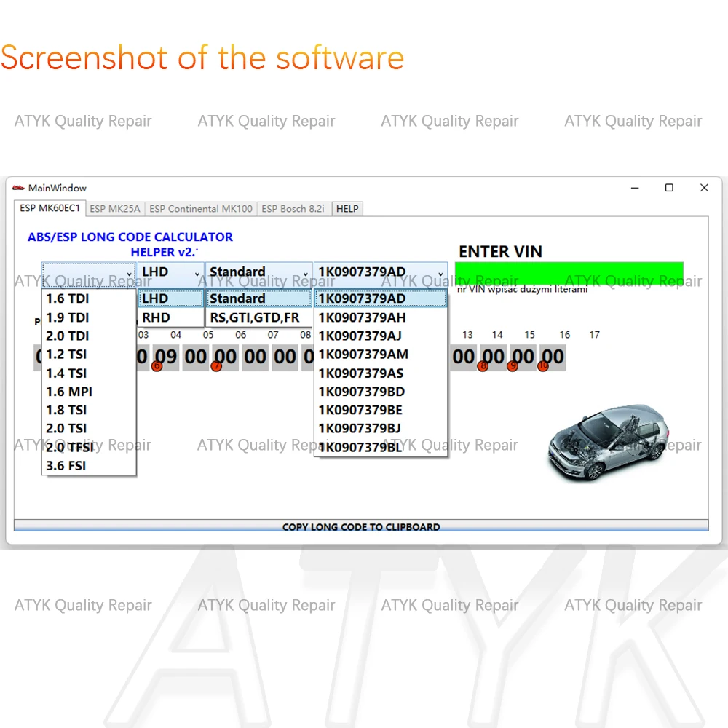Select 1.2 TSI engine option
Screen dimensions: 728x728
coord(89,355)
